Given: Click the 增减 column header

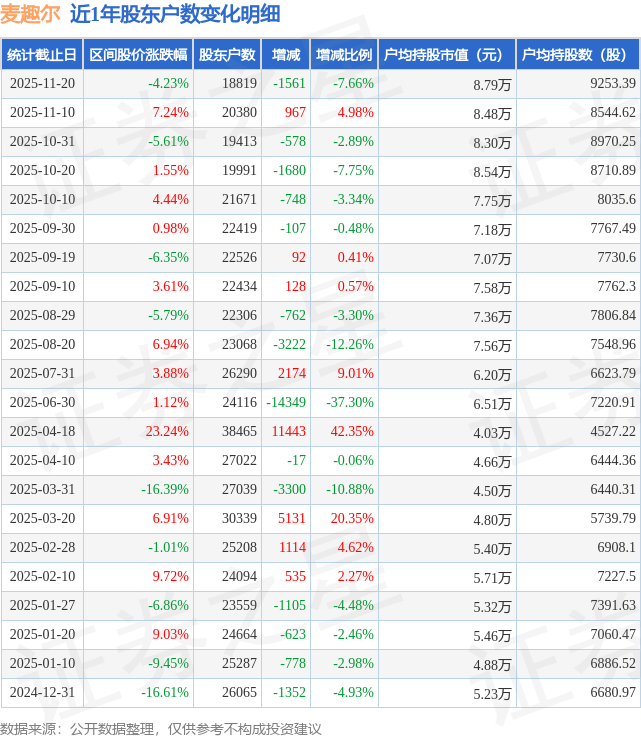Looking at the screenshot, I should (x=286, y=55).
